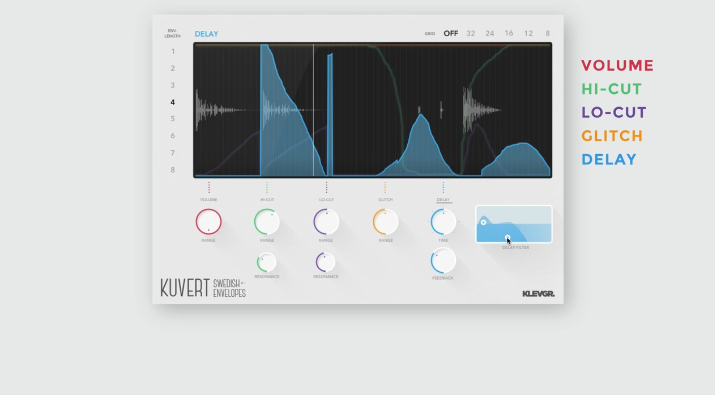The height and width of the screenshot is (395, 715).
Task: Click the green Hi-Cut Range knob
Action: tap(267, 222)
